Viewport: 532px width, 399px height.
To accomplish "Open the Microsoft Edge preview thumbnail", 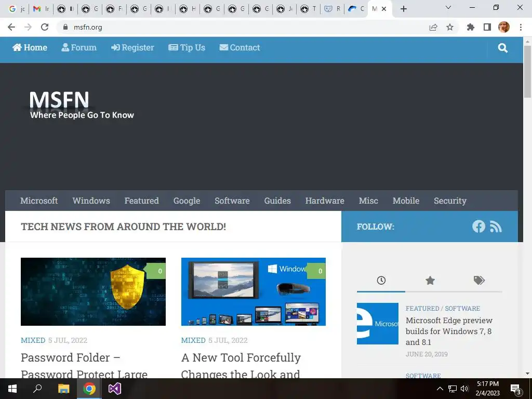I will 378,324.
